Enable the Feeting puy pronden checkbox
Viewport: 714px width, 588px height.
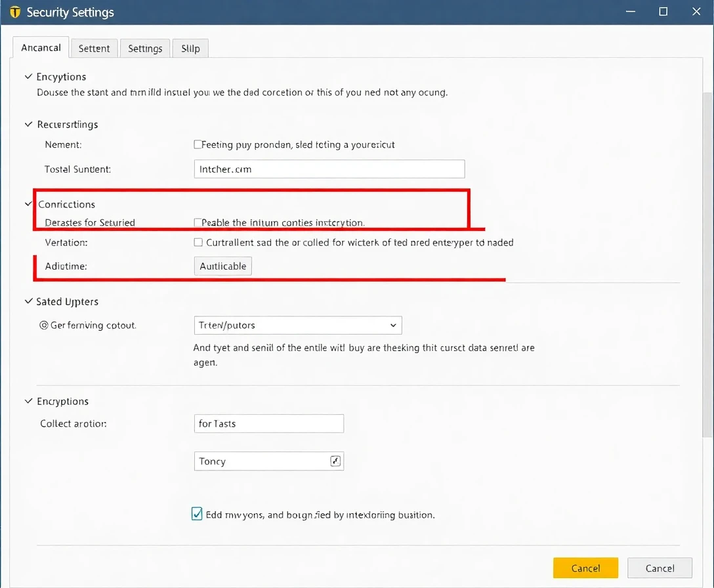point(198,144)
